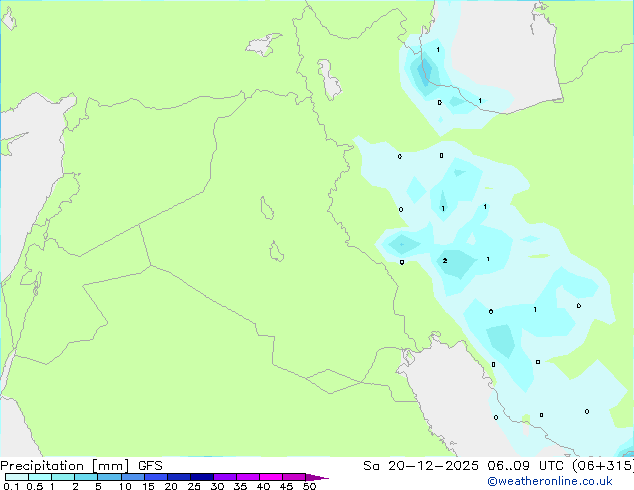Screen dimensions: 634x490
Task: Click the legend scale label '35'
Action: pos(240,486)
